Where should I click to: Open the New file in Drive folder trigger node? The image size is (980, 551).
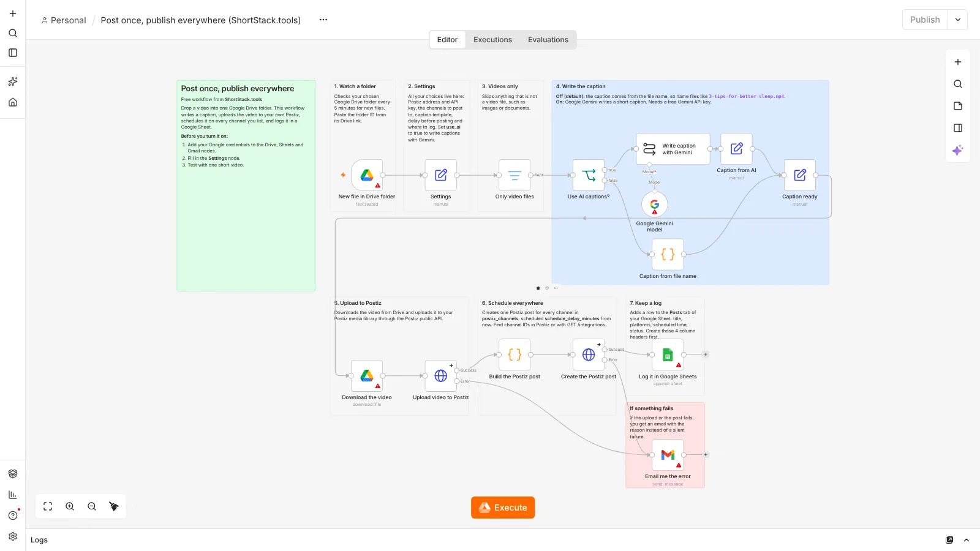[367, 175]
